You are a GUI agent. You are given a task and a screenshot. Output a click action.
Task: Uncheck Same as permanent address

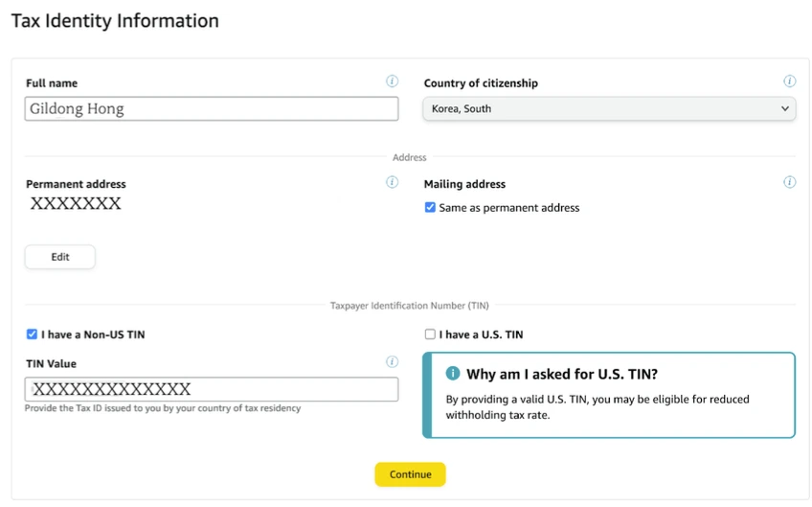coord(431,207)
